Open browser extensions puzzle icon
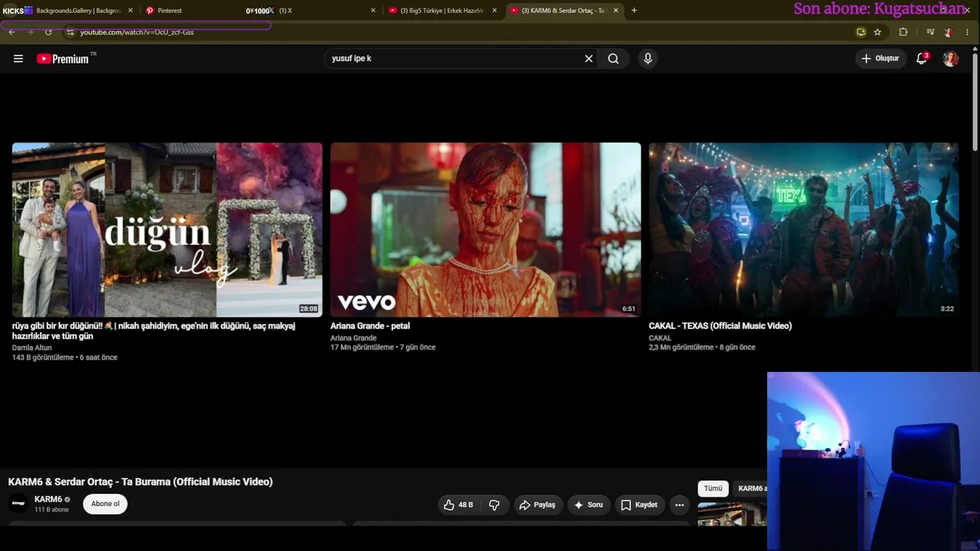Screen dimensions: 980x551 pyautogui.click(x=903, y=32)
